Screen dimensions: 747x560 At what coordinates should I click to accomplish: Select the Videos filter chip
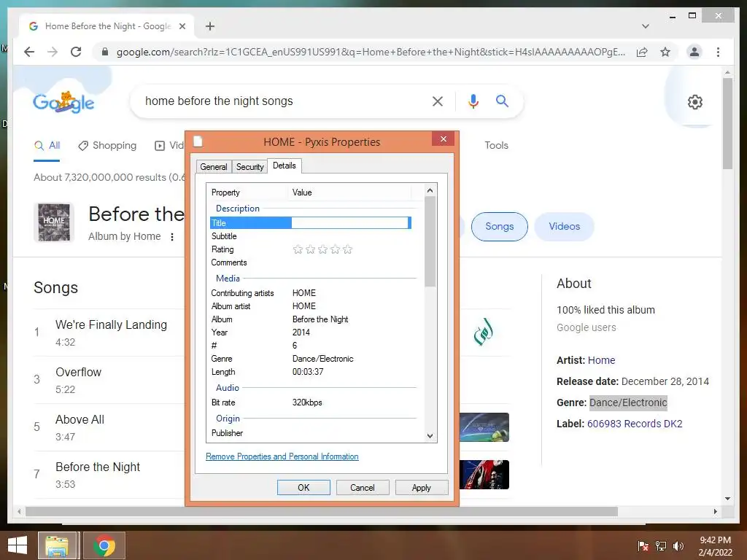[x=564, y=226]
